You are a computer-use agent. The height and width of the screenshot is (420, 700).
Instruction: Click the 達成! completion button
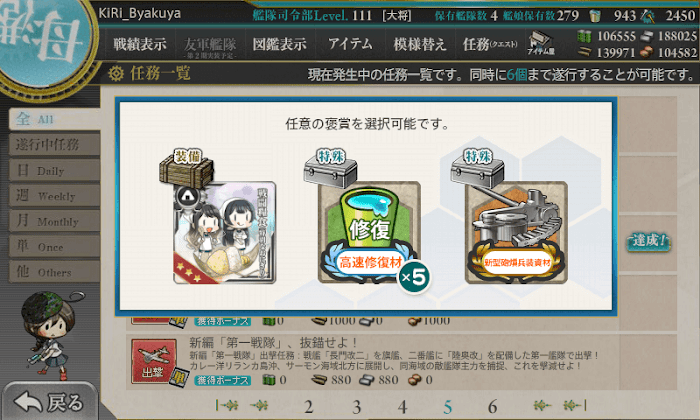point(648,241)
